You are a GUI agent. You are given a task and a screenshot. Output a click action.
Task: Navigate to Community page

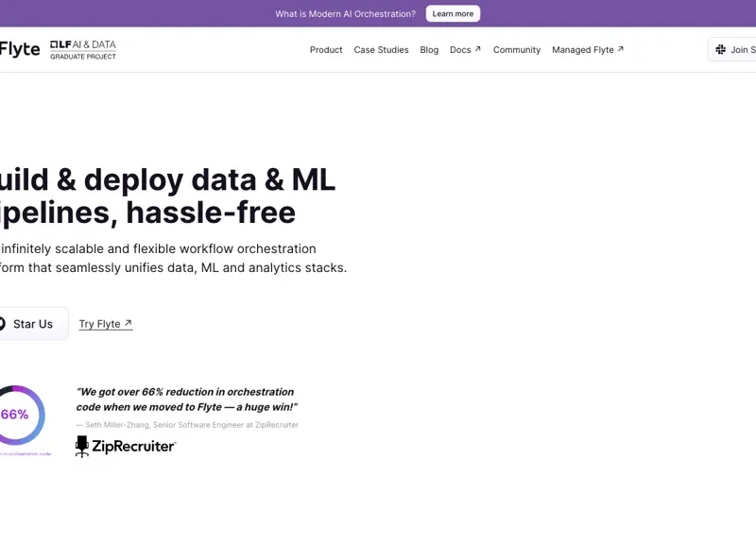coord(516,50)
